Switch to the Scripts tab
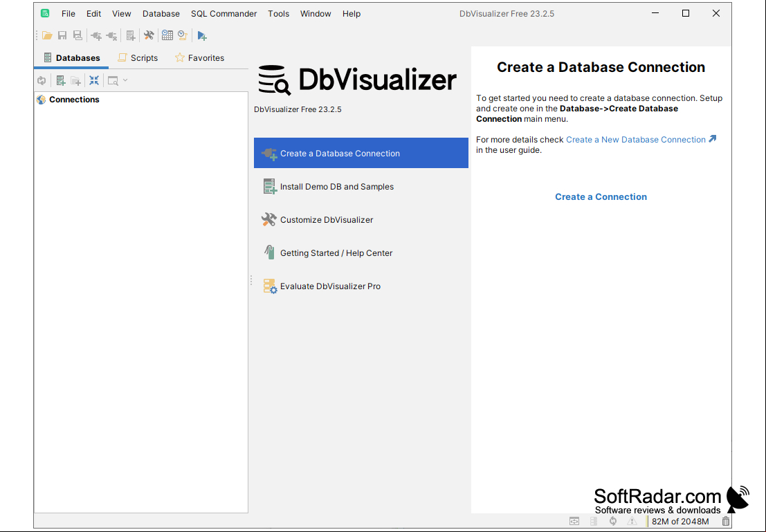The height and width of the screenshot is (532, 766). click(x=138, y=57)
